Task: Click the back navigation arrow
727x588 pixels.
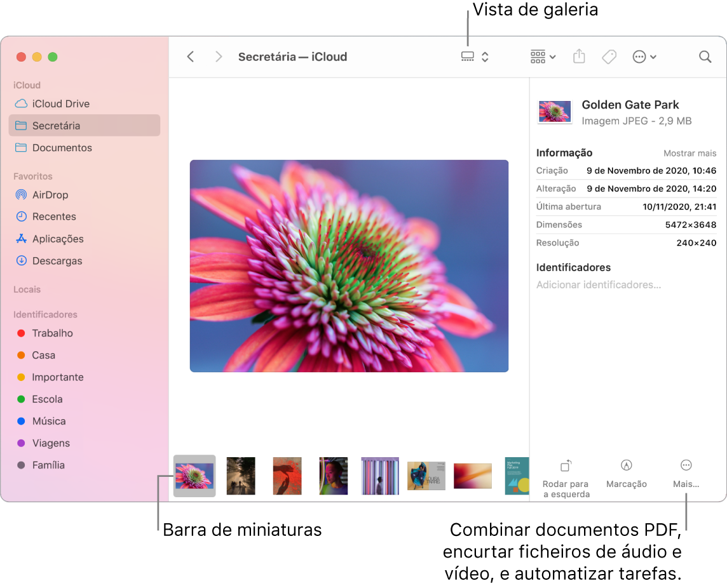Action: click(x=191, y=57)
